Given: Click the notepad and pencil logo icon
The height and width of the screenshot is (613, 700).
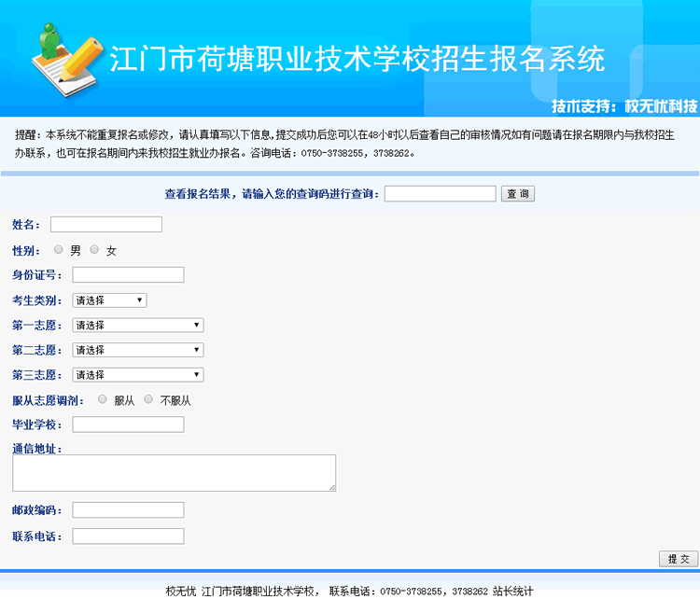Looking at the screenshot, I should [67, 61].
